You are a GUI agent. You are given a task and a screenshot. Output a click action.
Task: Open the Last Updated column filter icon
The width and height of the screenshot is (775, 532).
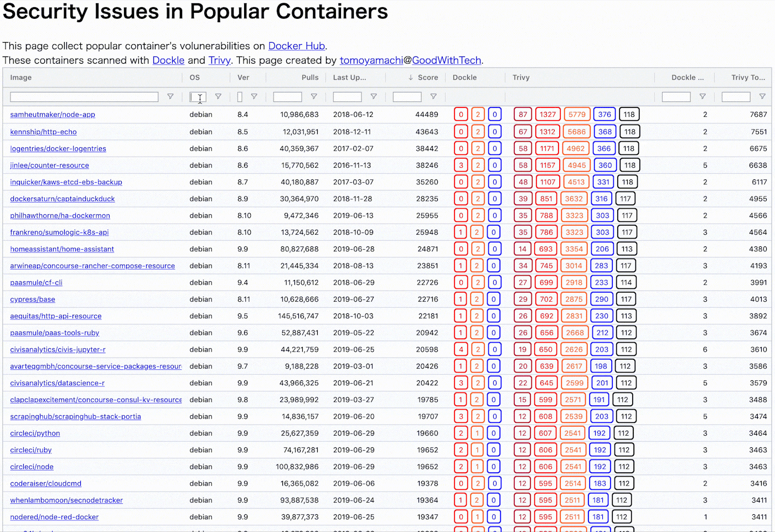[x=374, y=97]
